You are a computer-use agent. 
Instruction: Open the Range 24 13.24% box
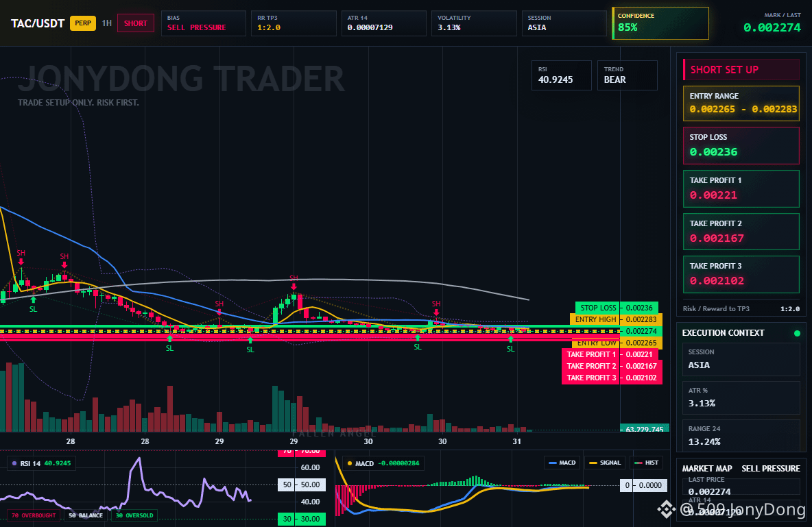741,436
